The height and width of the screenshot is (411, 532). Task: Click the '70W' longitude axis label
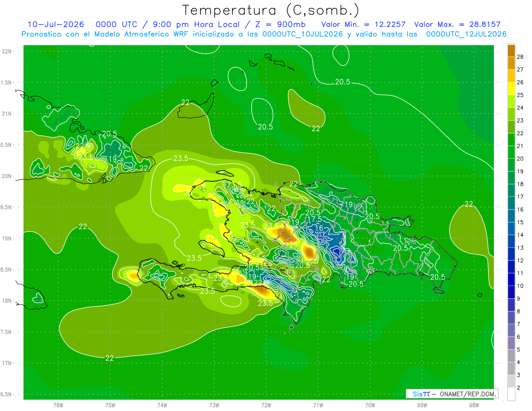[x=370, y=405]
